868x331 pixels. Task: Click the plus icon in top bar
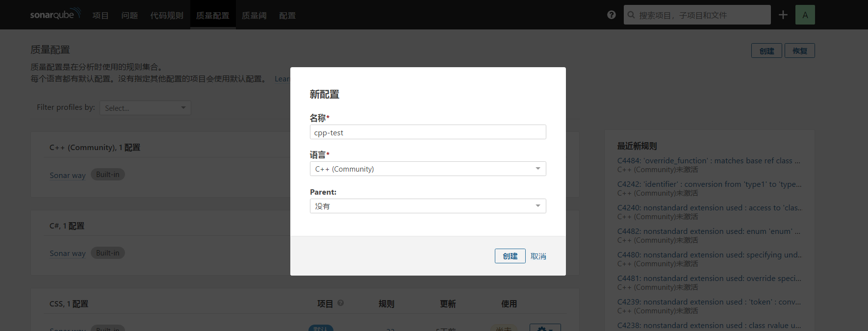(783, 15)
